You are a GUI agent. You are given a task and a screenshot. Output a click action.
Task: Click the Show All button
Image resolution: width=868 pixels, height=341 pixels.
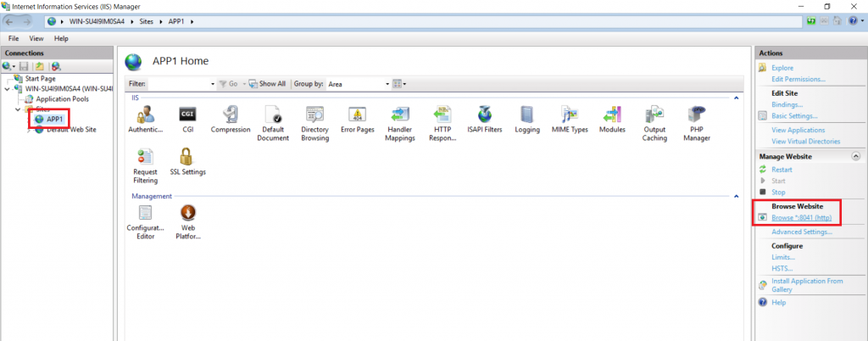267,84
